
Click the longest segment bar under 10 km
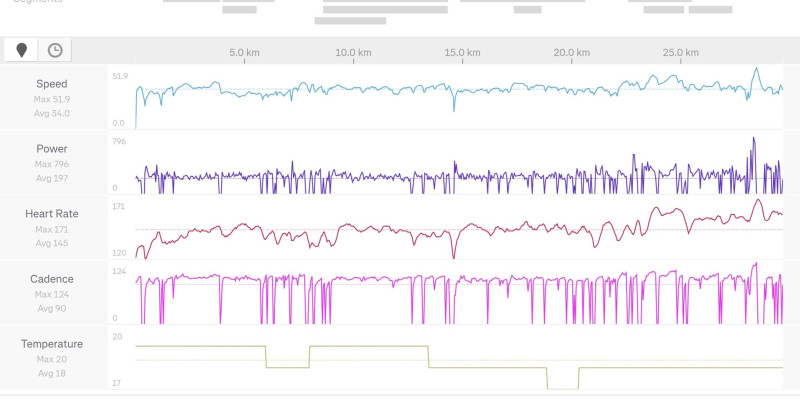click(385, 10)
